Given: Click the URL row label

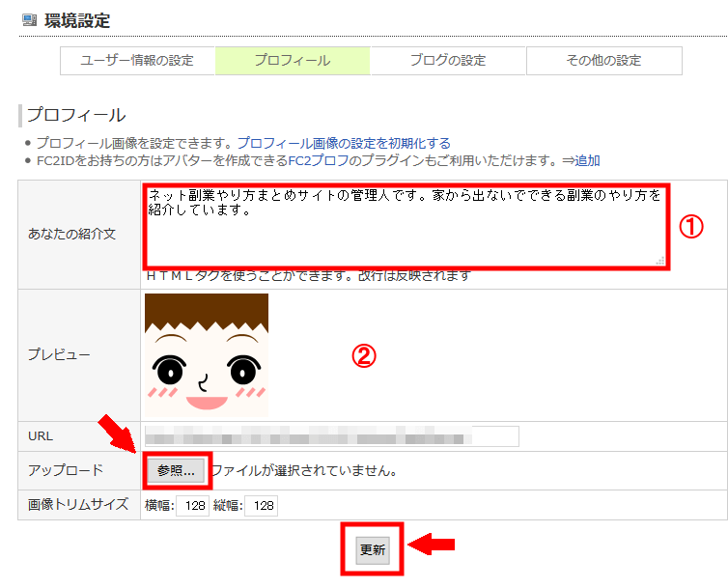Looking at the screenshot, I should 41,436.
